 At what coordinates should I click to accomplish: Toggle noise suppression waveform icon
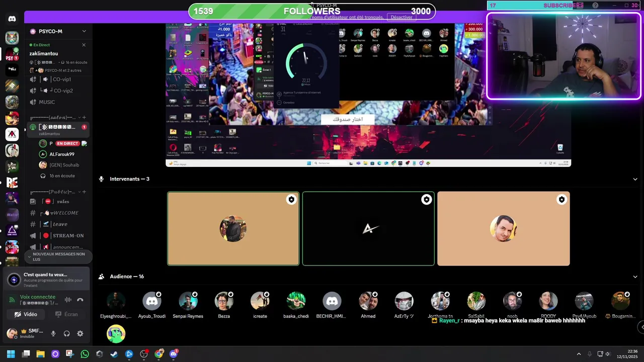coord(68,300)
